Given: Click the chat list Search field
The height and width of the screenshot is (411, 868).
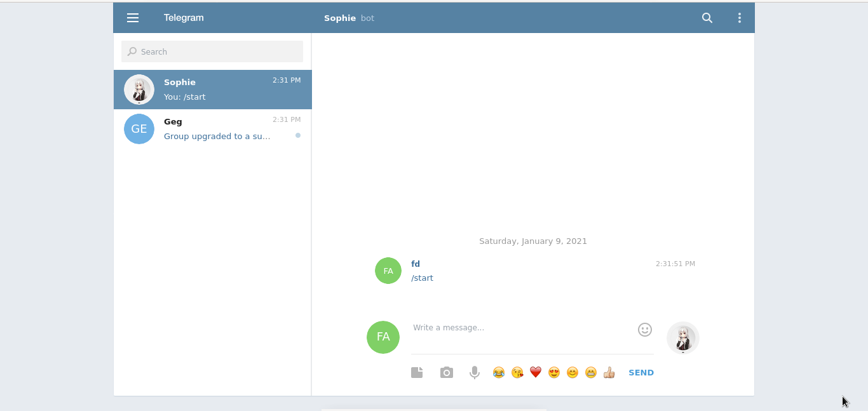Looking at the screenshot, I should [212, 51].
